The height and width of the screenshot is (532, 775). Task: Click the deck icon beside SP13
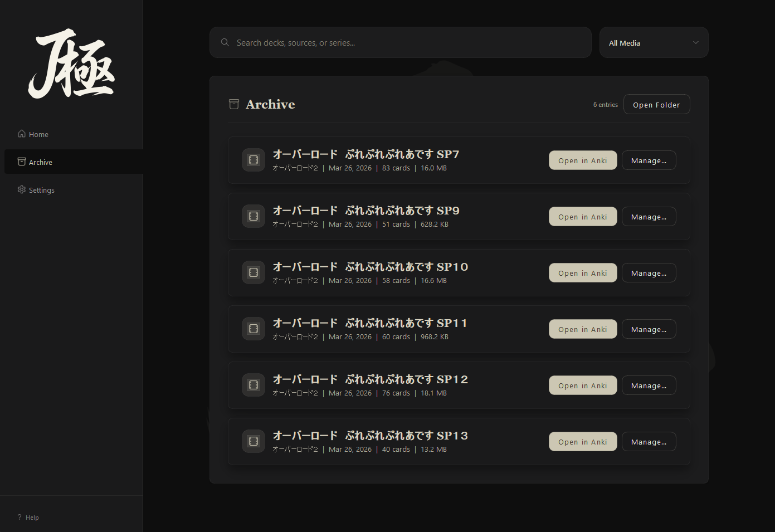(254, 441)
